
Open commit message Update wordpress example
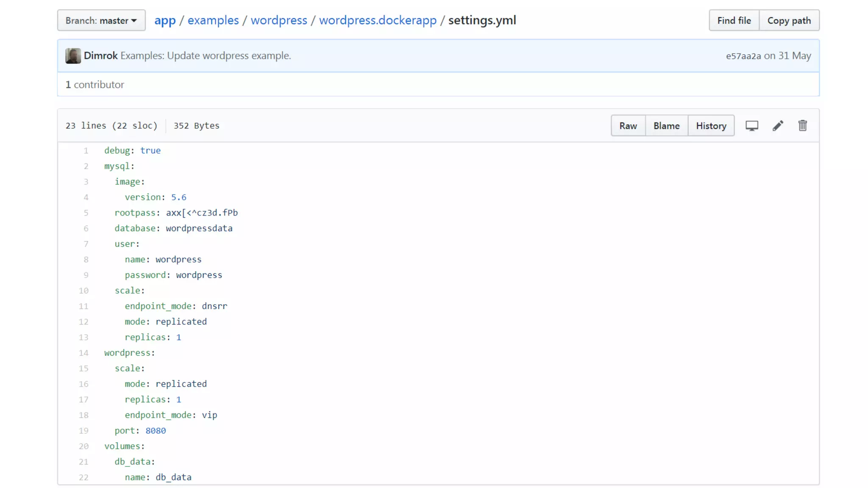click(206, 55)
